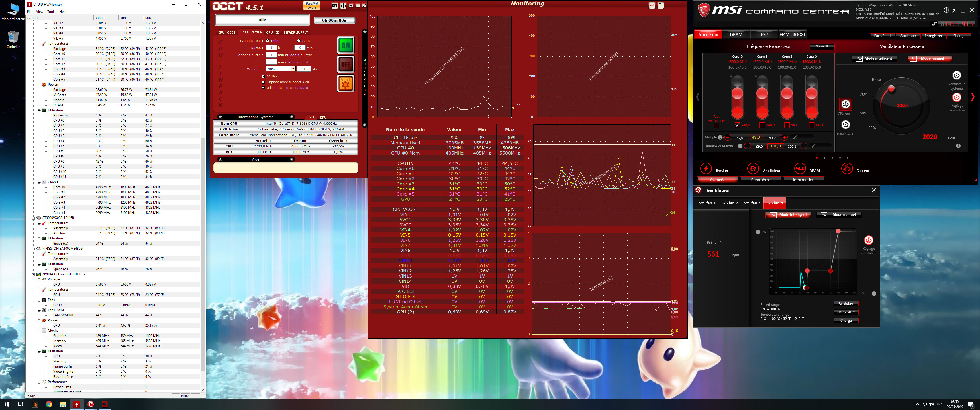Click the graph view icon in Monitoring header
The image size is (980, 410).
click(x=652, y=5)
